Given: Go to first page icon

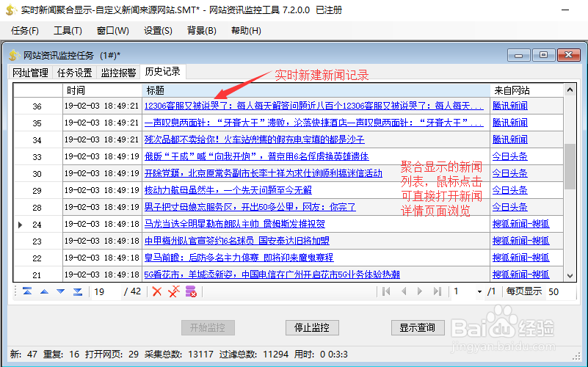Looking at the screenshot, I should click(x=386, y=291).
